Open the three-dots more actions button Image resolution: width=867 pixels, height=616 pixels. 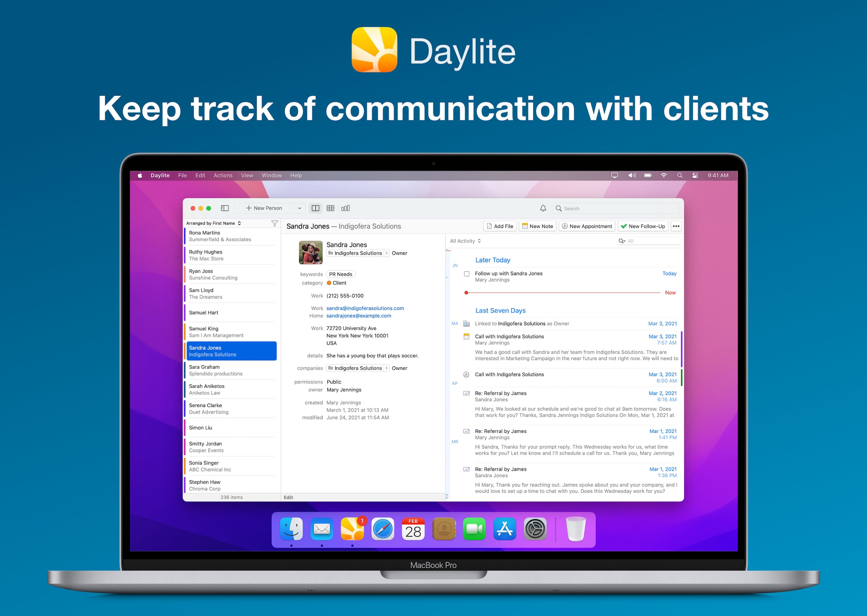676,226
